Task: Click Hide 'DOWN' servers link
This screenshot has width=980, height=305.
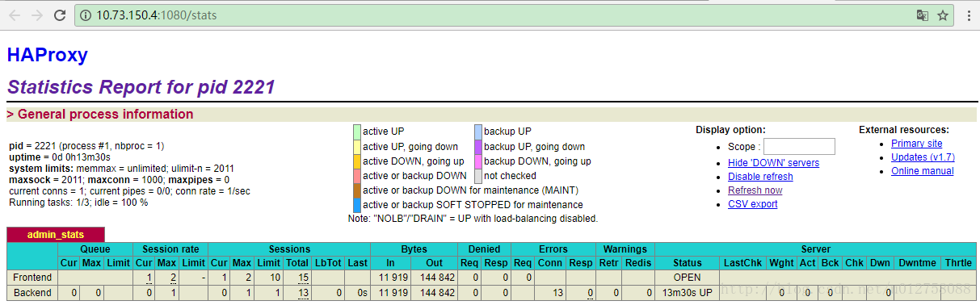Action: pos(773,163)
